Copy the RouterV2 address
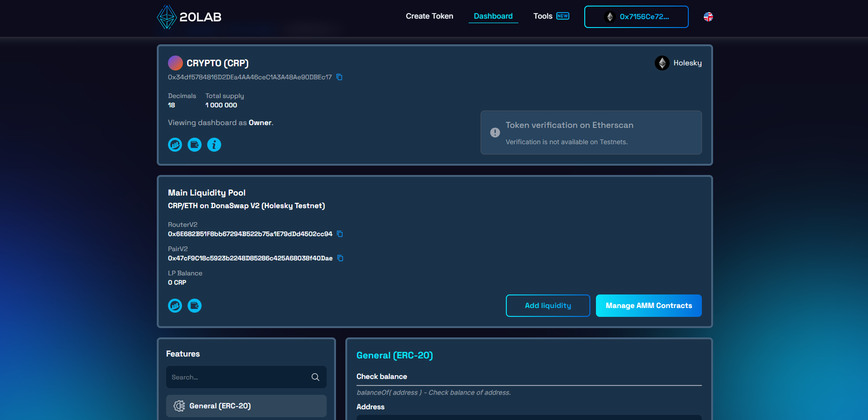 340,234
